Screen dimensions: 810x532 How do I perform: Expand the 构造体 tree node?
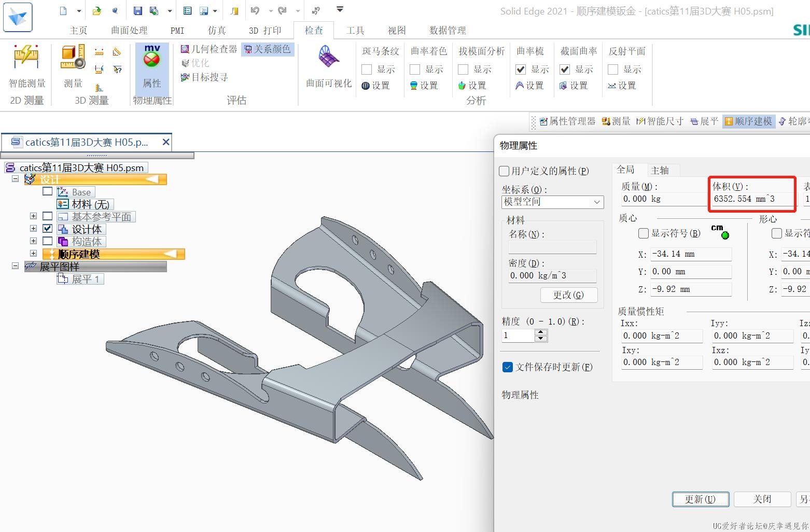click(x=33, y=241)
